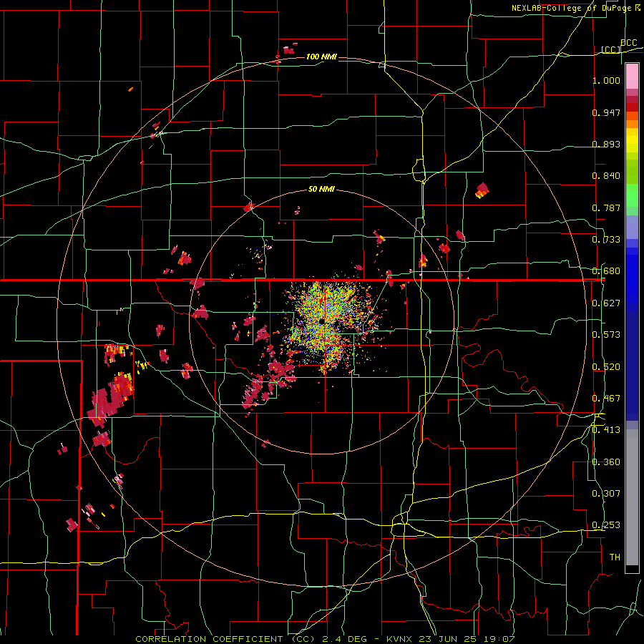The image size is (644, 644).
Task: Click the 0.307 scale value
Action: point(606,494)
